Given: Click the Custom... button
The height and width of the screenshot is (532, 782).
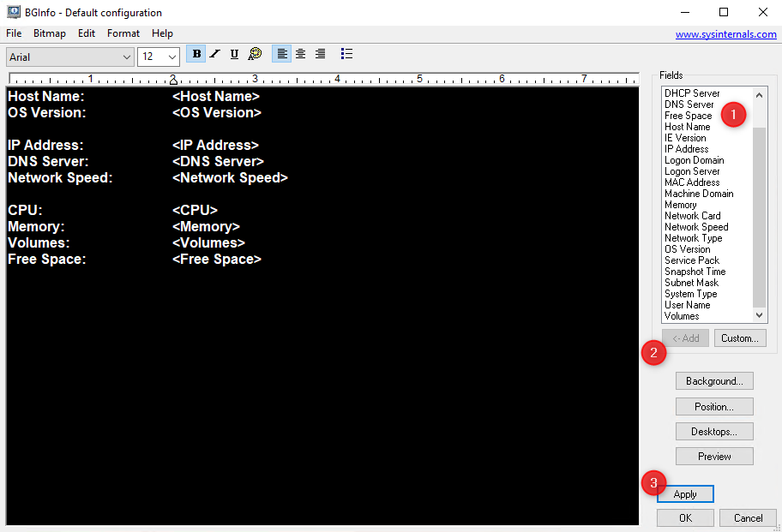Looking at the screenshot, I should click(740, 338).
